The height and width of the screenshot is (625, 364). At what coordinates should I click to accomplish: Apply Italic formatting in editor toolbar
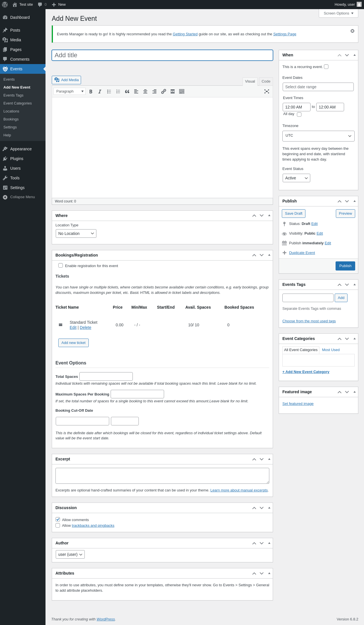click(100, 91)
